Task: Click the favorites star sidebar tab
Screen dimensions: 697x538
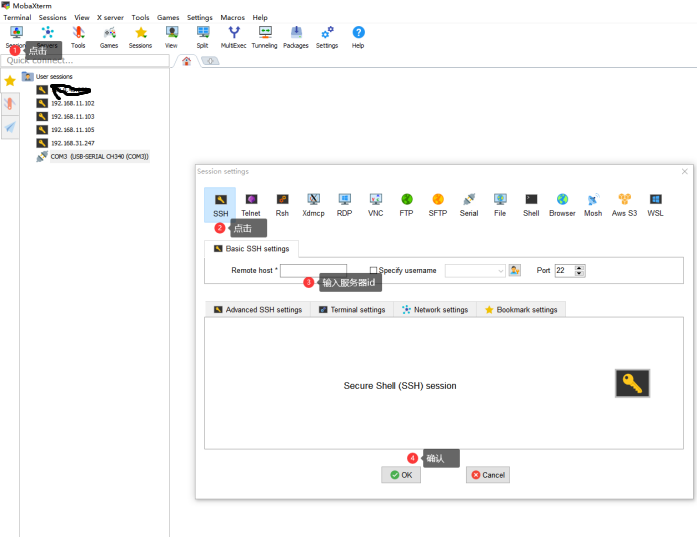Action: (10, 80)
